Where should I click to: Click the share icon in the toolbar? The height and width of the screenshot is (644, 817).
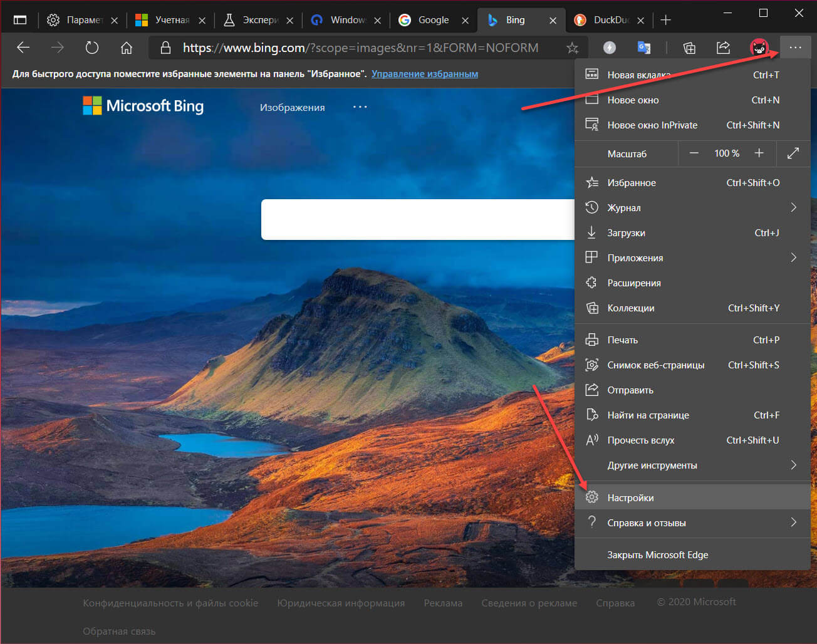[724, 48]
